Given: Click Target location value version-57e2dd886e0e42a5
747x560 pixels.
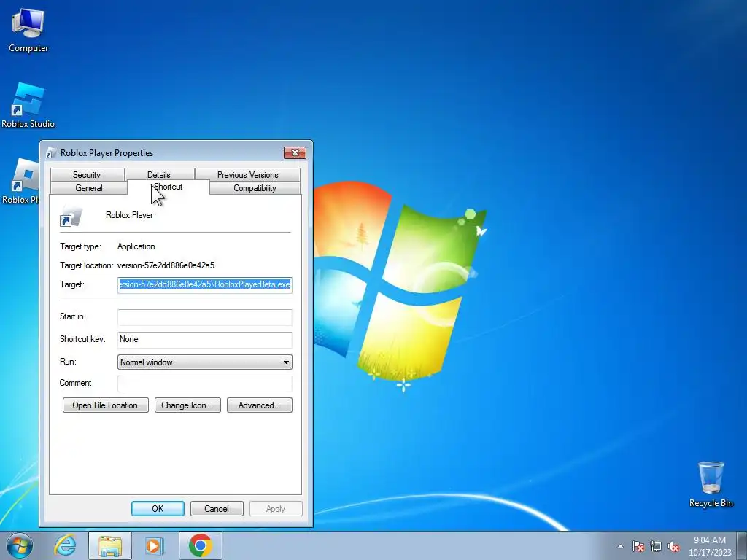Looking at the screenshot, I should pyautogui.click(x=166, y=265).
